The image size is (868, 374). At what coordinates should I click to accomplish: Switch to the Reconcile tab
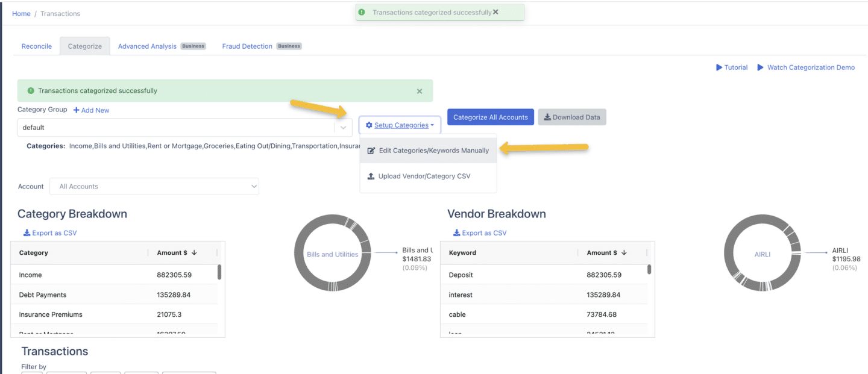click(x=36, y=46)
